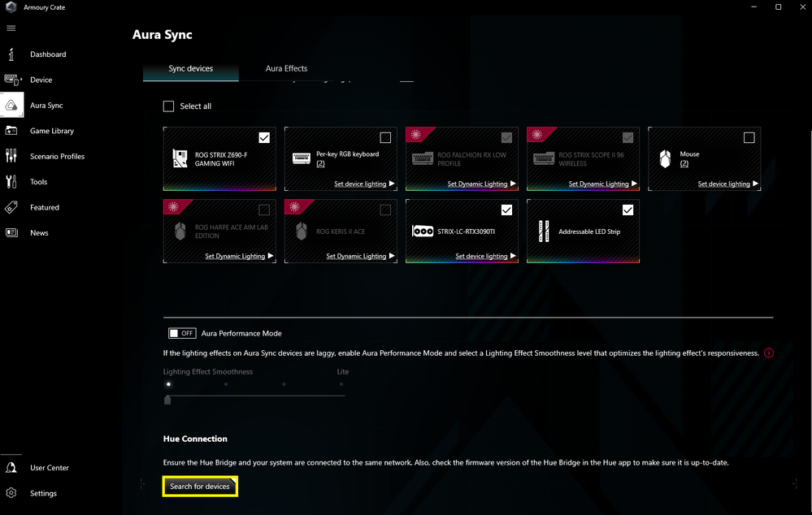Go to Device in the sidebar
The width and height of the screenshot is (812, 515).
pyautogui.click(x=41, y=80)
